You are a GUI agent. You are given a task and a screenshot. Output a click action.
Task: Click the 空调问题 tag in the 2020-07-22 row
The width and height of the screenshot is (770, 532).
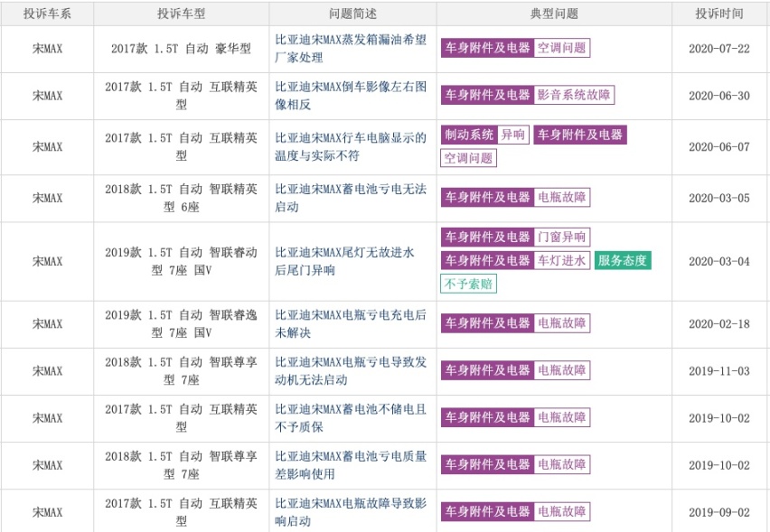(x=562, y=48)
